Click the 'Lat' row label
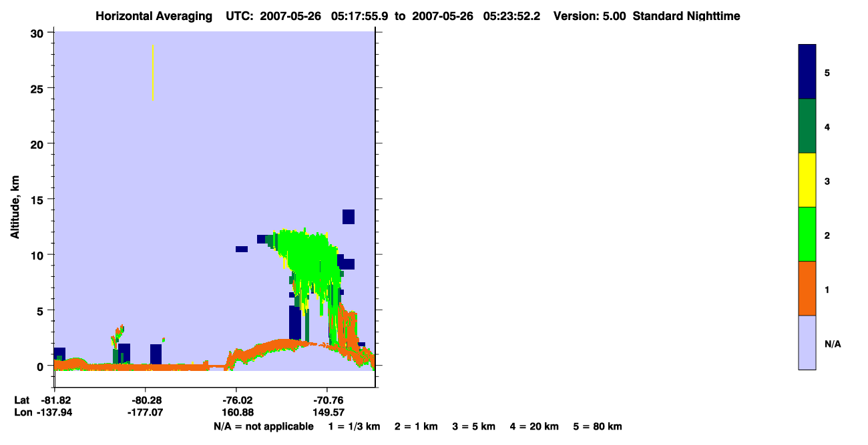This screenshot has width=868, height=445. click(21, 400)
